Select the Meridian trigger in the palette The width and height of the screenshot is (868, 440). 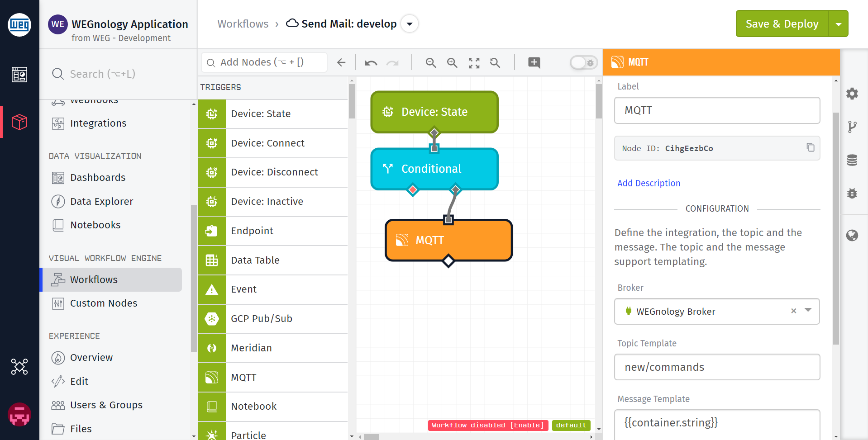coord(273,348)
